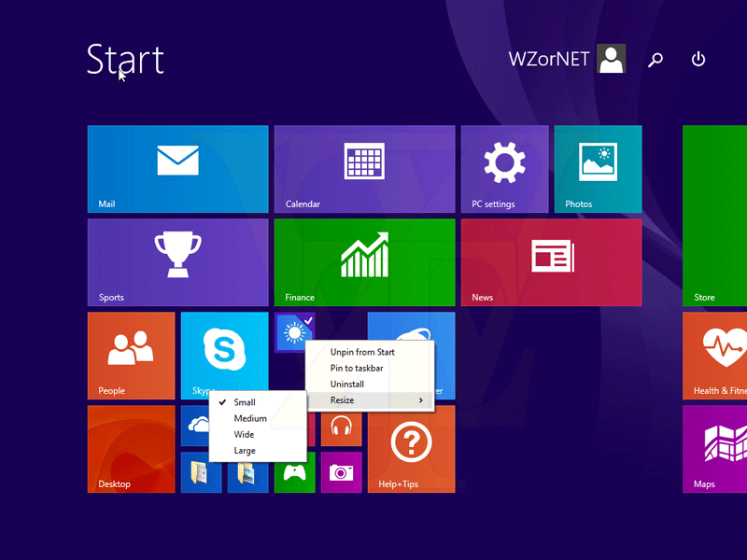
Task: Click the WZorNET account name
Action: [549, 59]
